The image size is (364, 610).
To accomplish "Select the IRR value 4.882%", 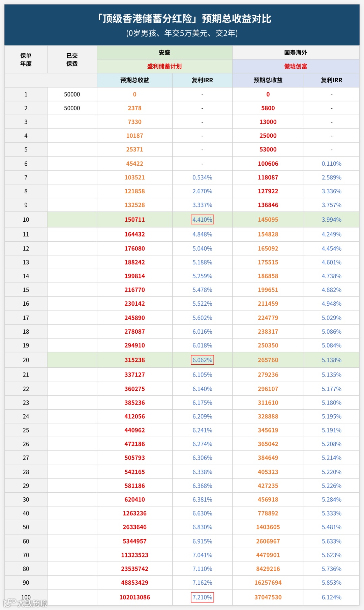I will click(332, 290).
